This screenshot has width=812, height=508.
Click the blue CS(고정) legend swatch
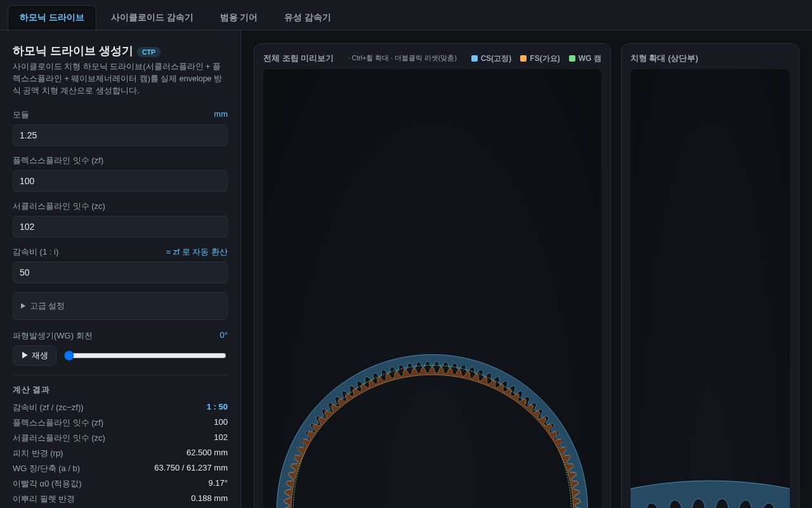click(x=475, y=58)
